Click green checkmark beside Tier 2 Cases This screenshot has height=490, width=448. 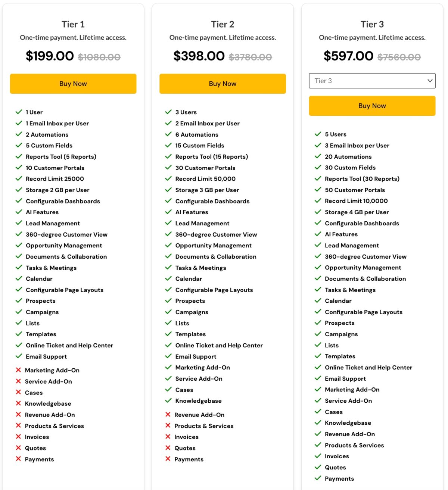click(168, 390)
